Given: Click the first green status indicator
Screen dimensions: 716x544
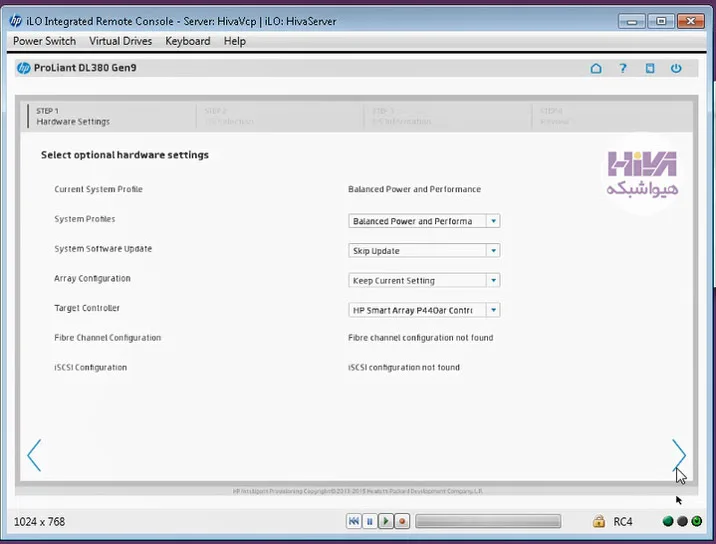Looking at the screenshot, I should [668, 521].
